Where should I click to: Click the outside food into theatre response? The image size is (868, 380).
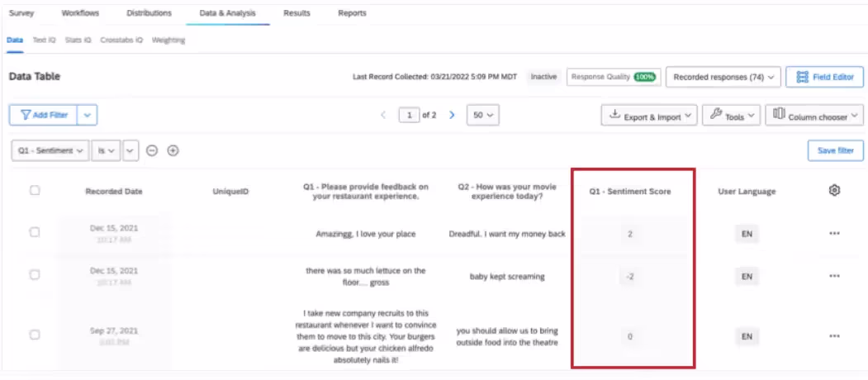click(507, 337)
